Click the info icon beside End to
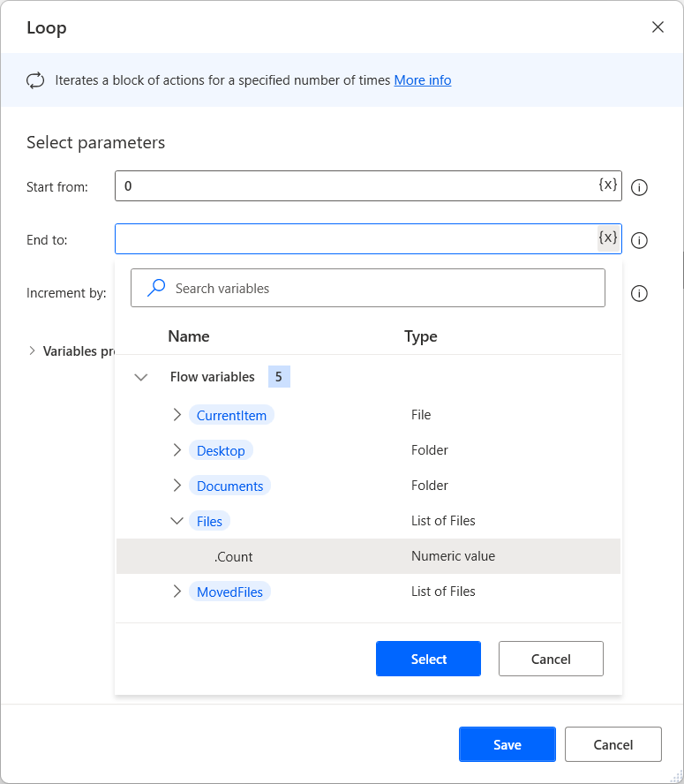The width and height of the screenshot is (684, 784). point(639,239)
